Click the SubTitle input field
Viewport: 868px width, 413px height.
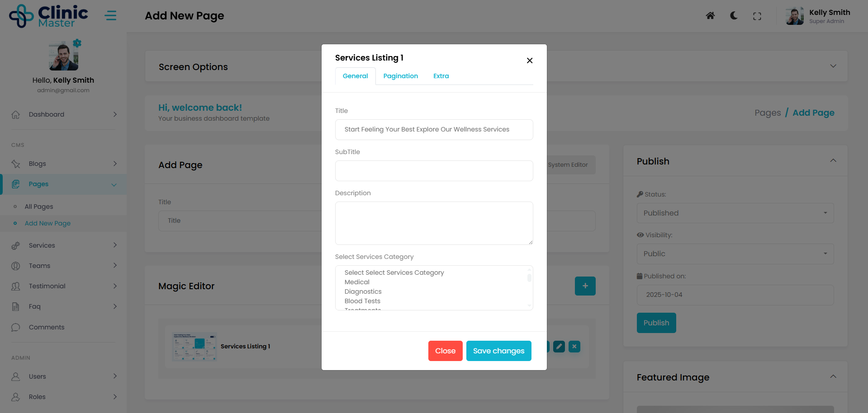(x=434, y=171)
